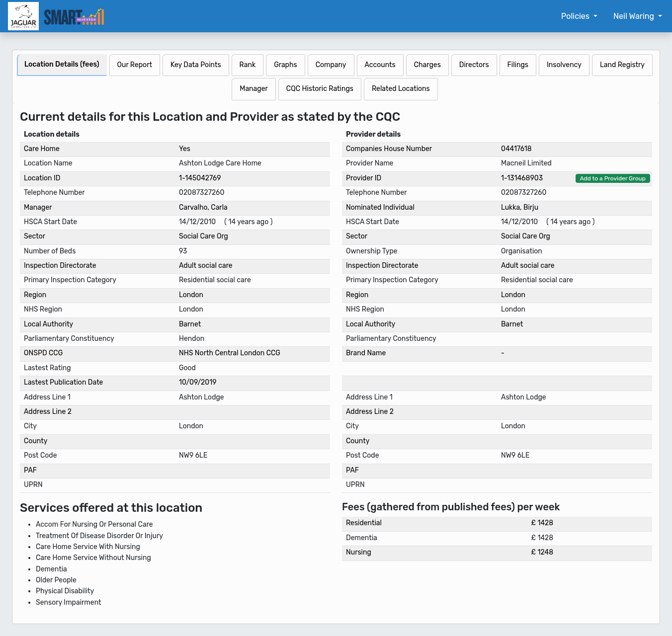Click the Smart Investor logo
This screenshot has height=636, width=672.
point(74,17)
